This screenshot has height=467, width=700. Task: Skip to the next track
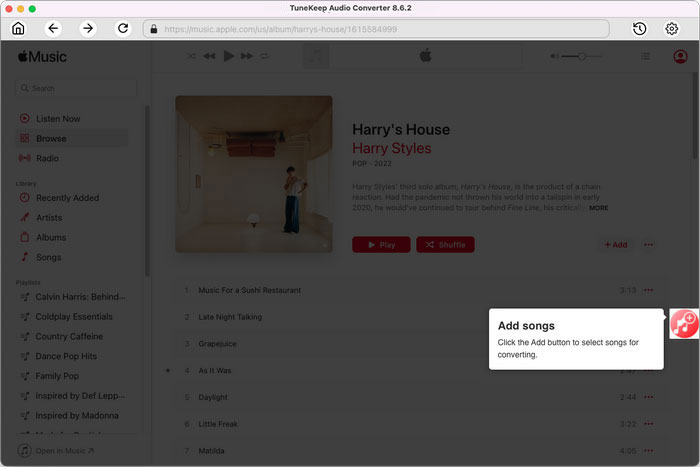tap(246, 56)
